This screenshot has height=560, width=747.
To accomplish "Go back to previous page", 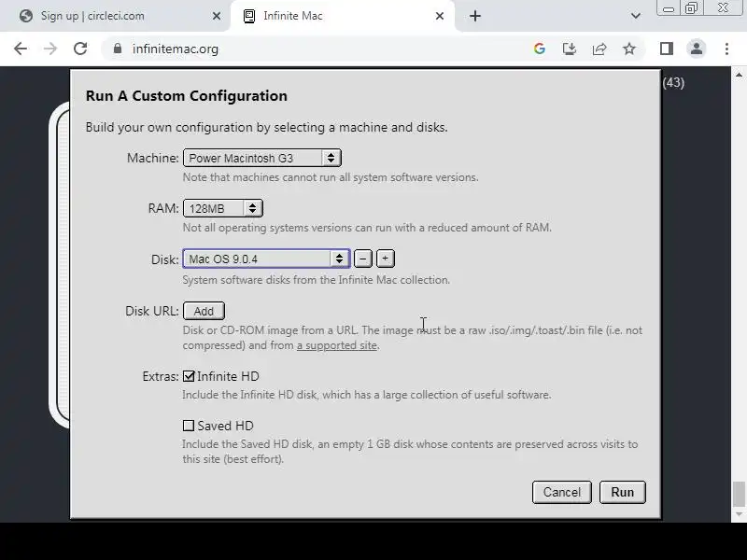I will click(21, 49).
